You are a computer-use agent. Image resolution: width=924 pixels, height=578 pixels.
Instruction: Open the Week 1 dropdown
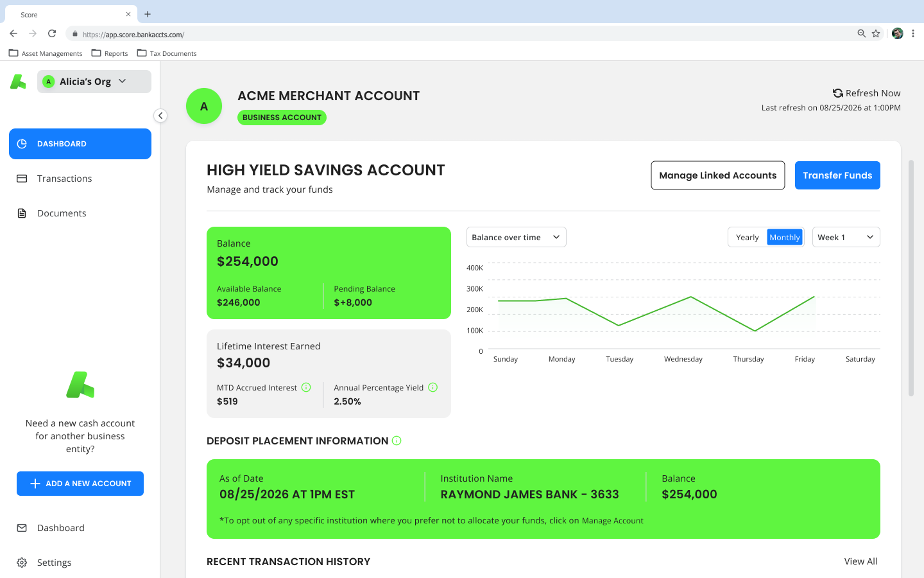point(846,237)
